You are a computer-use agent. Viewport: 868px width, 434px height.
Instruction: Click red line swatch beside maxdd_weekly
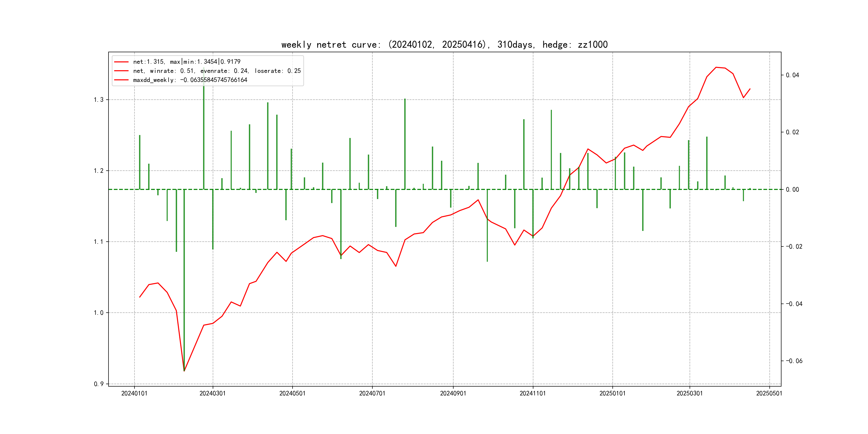click(x=121, y=80)
